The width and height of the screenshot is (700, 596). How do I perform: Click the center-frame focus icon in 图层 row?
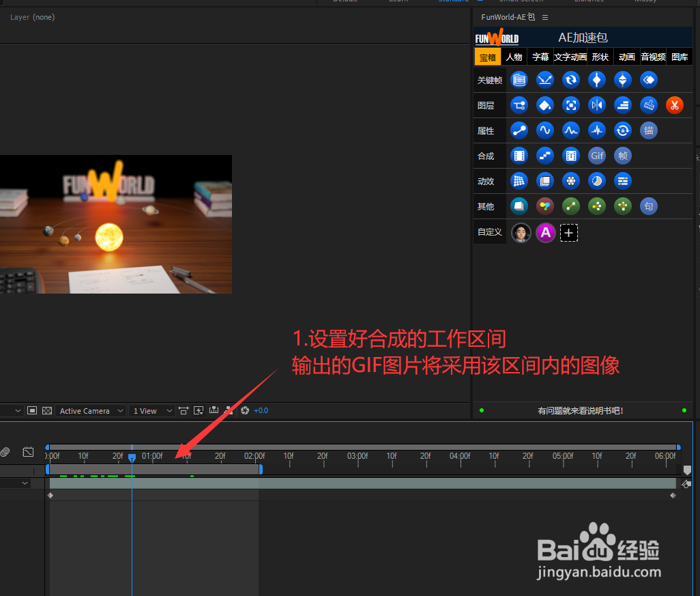tap(570, 105)
